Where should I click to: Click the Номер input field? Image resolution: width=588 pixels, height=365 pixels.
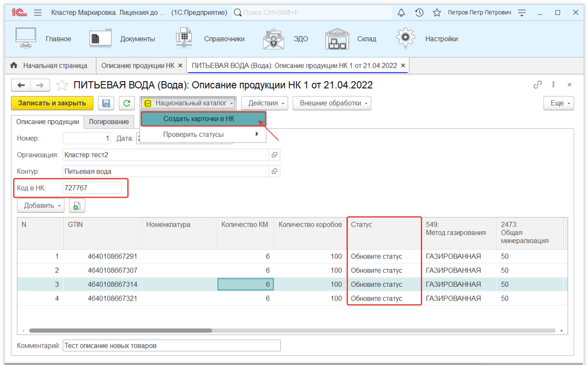coord(87,138)
